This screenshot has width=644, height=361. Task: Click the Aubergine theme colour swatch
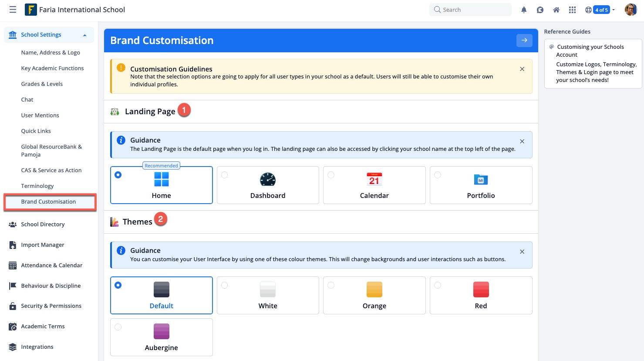click(x=162, y=331)
